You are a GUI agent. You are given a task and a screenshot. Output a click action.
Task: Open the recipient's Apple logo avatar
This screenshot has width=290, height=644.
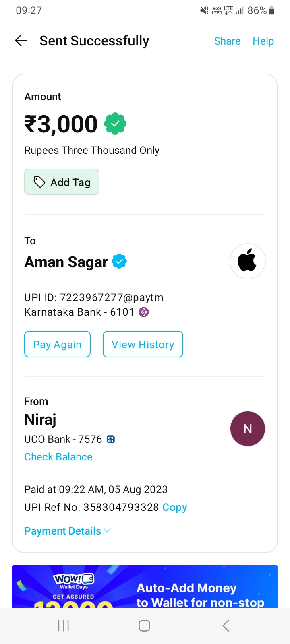click(x=247, y=262)
